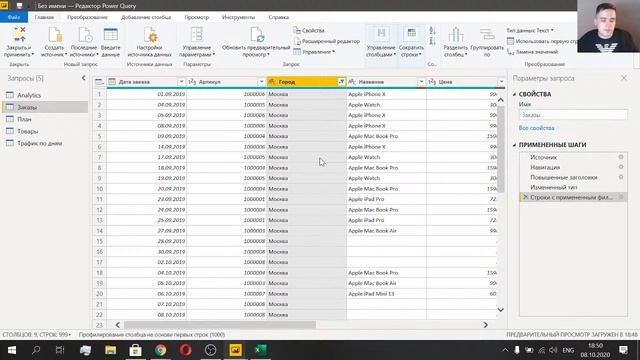This screenshot has width=640, height=360.
Task: Open Город column active filter dropdown
Action: [x=341, y=82]
